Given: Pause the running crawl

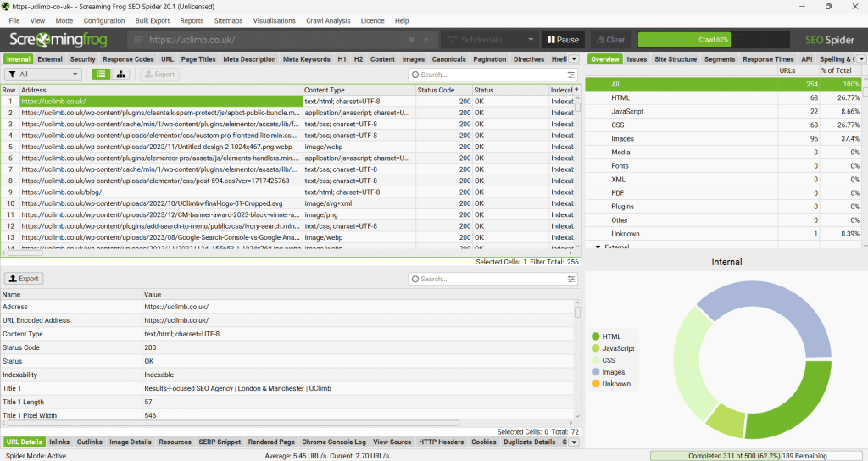Looking at the screenshot, I should click(x=563, y=40).
